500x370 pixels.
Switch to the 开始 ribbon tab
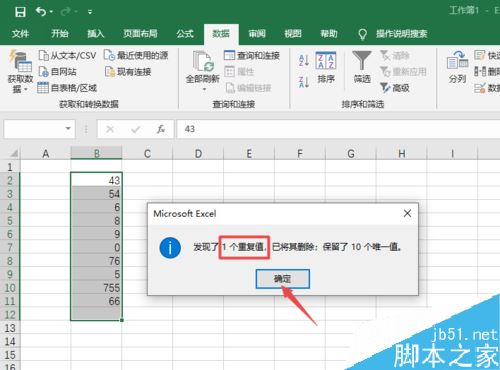[x=60, y=34]
